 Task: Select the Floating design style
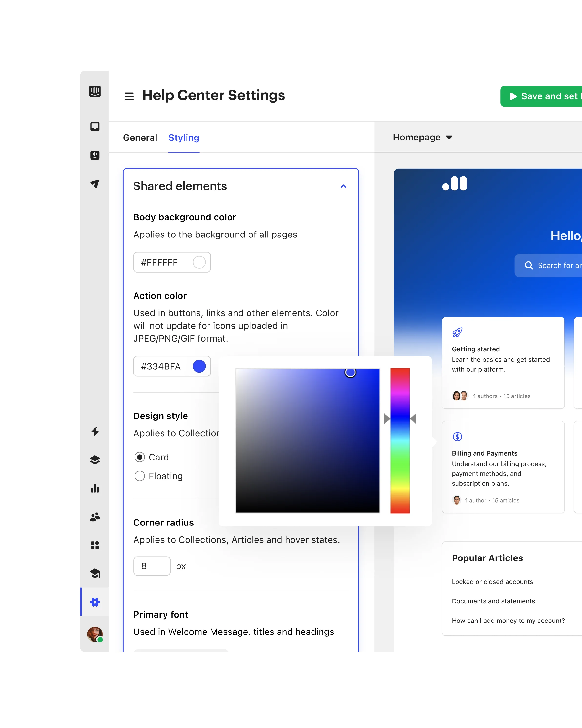[x=140, y=476]
